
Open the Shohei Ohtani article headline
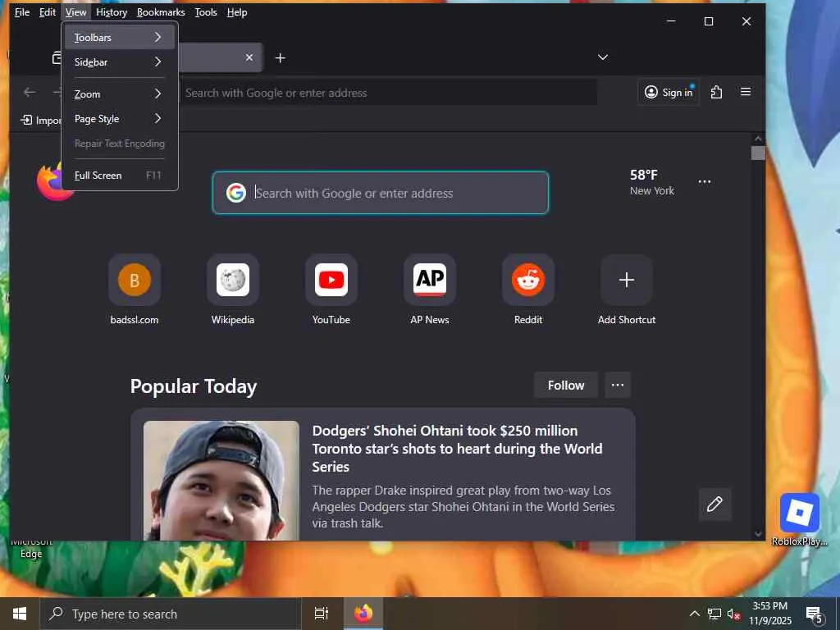458,449
